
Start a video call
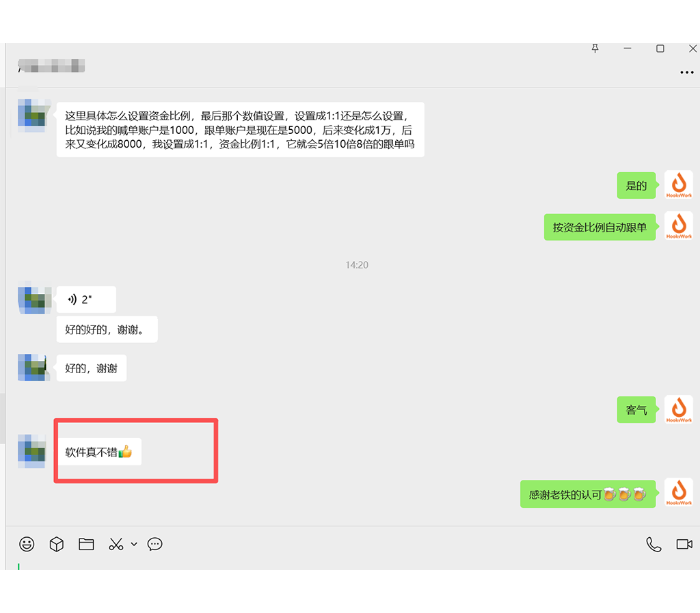click(684, 544)
